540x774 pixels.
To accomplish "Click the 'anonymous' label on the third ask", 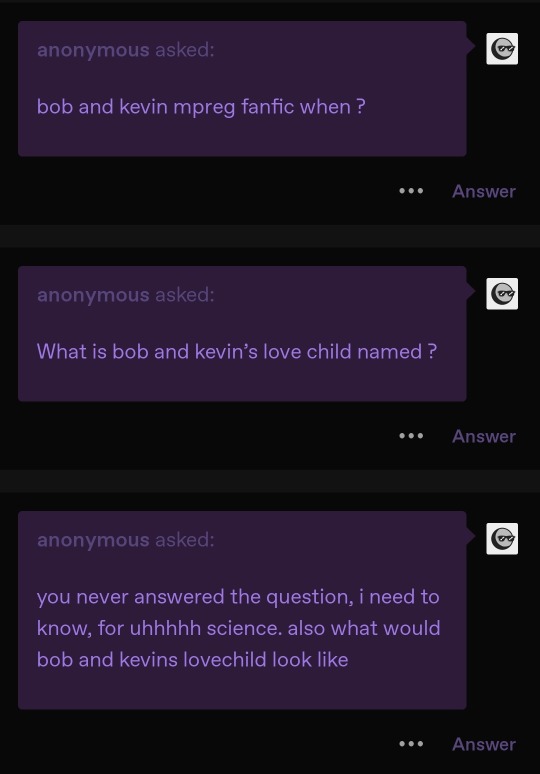I will click(x=93, y=540).
